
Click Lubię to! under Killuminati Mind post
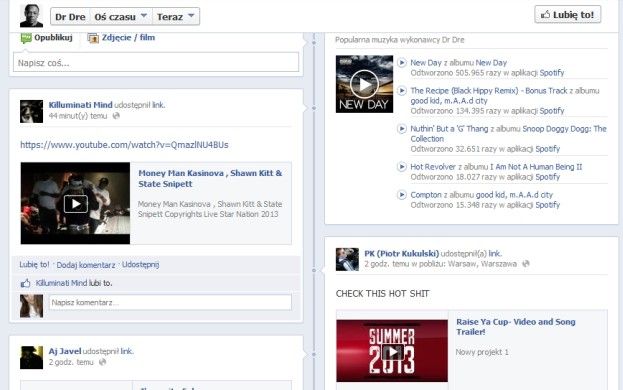point(34,265)
